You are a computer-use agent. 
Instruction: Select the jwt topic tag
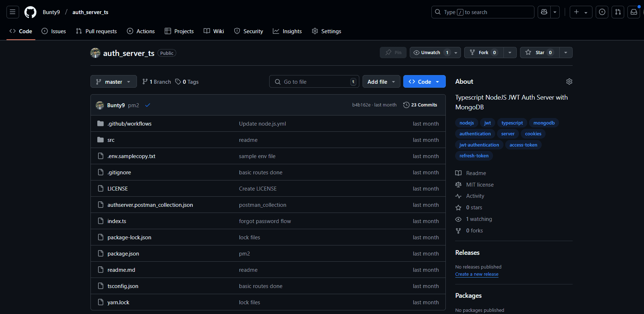coord(488,123)
